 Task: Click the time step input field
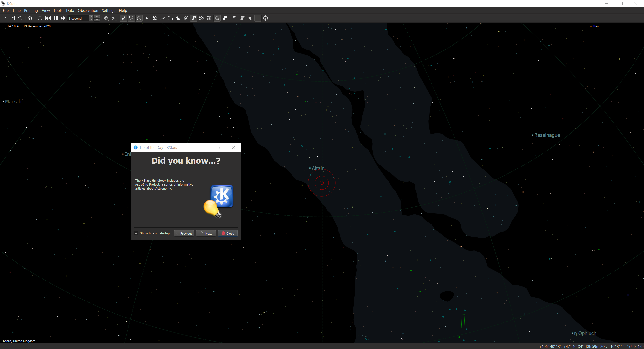78,18
